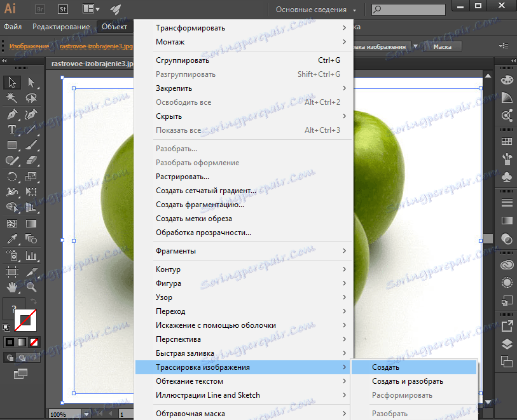The image size is (517, 420).
Task: Click the search input field
Action: pyautogui.click(x=408, y=10)
